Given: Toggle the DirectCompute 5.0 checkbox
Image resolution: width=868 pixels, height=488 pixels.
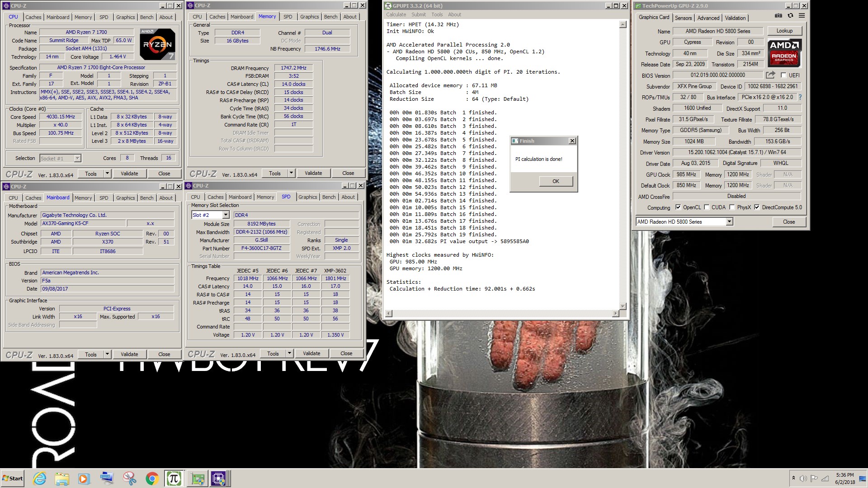Looking at the screenshot, I should [757, 207].
